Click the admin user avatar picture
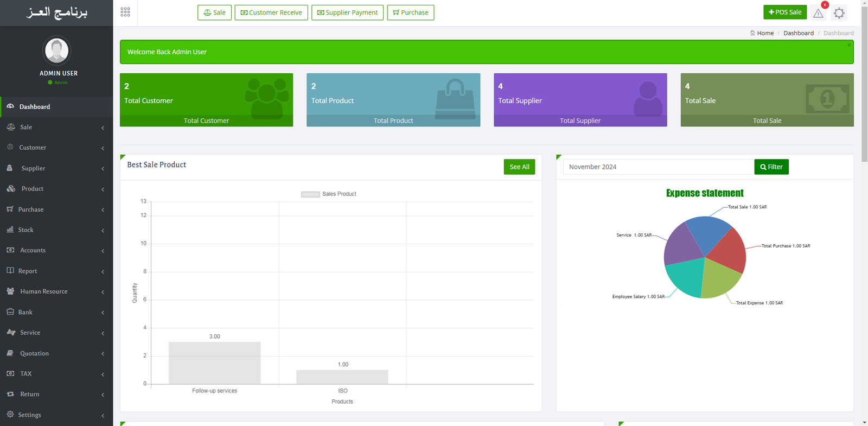 click(x=56, y=50)
